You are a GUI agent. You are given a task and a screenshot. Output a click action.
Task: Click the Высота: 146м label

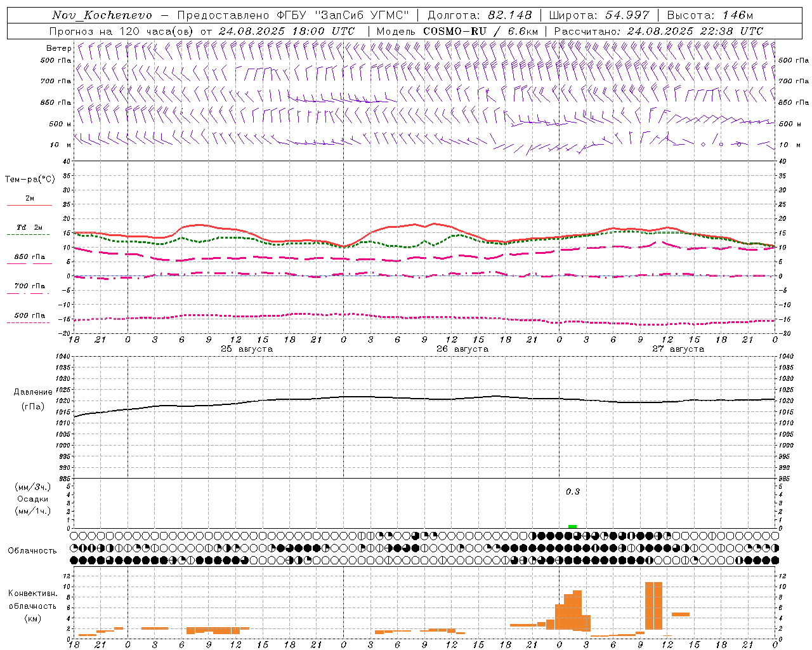(x=710, y=15)
